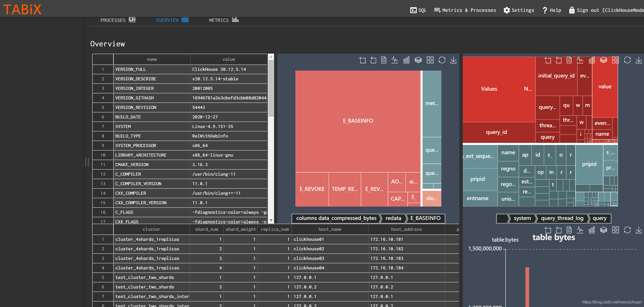Click the TABIX logo
The image size is (644, 307).
tap(22, 10)
